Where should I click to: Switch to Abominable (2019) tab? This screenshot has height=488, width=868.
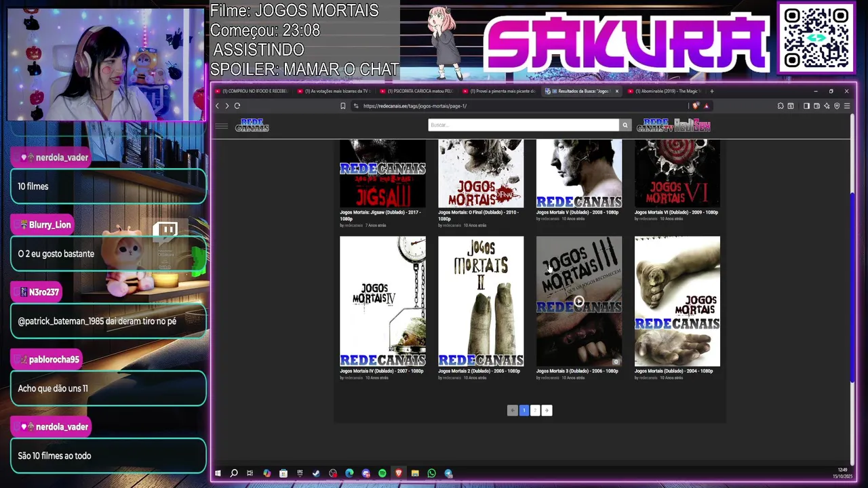pyautogui.click(x=665, y=91)
